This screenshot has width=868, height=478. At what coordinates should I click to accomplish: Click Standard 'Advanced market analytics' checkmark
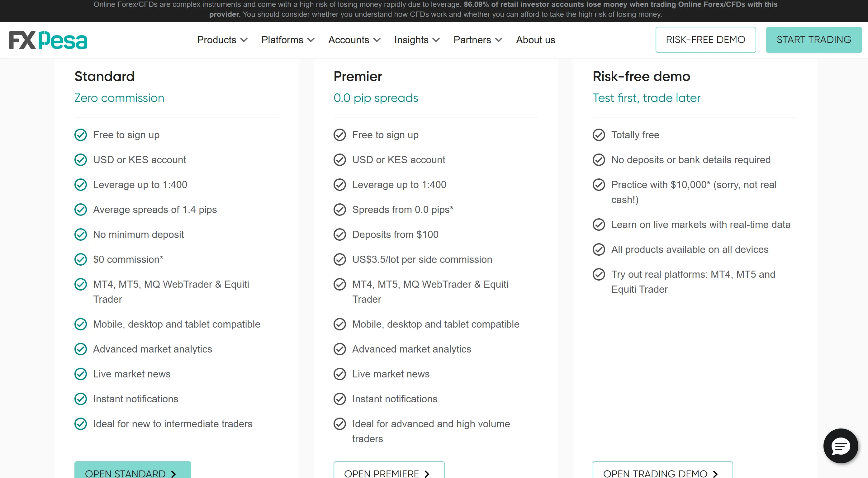click(x=81, y=349)
